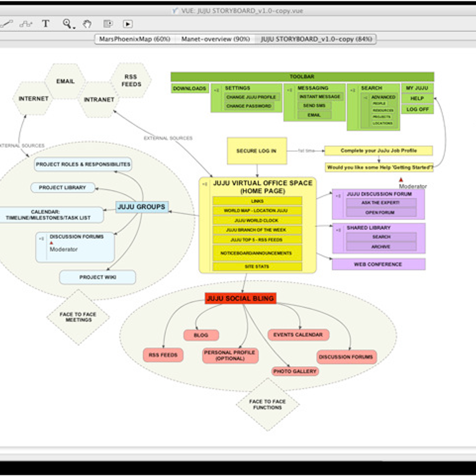The image size is (476, 476).
Task: Select the PROJECT LIBRARY node
Action: point(62,187)
